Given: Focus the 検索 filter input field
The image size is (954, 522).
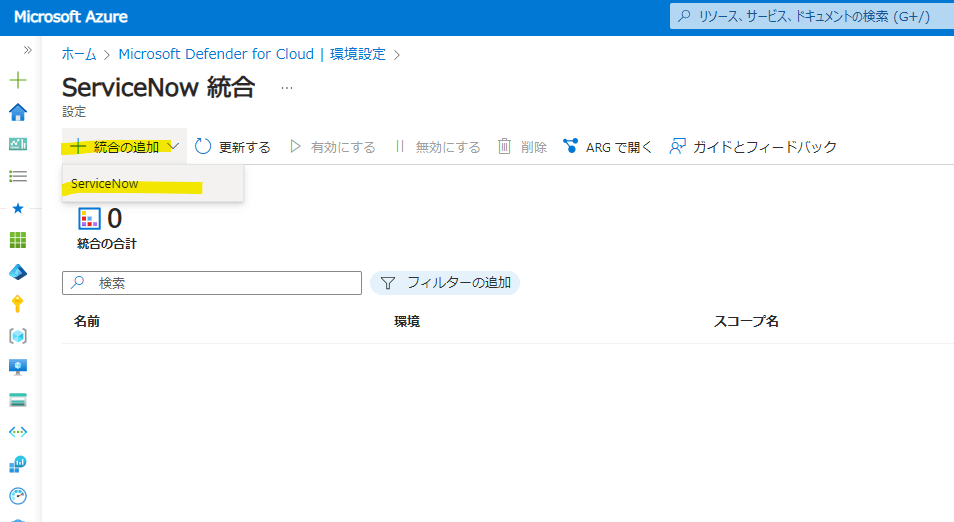Looking at the screenshot, I should coord(212,283).
